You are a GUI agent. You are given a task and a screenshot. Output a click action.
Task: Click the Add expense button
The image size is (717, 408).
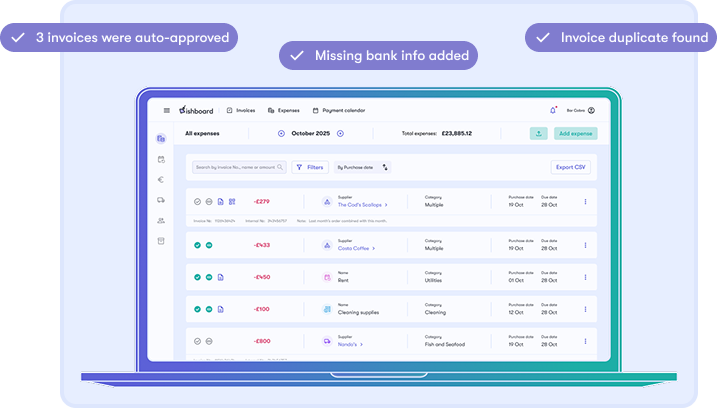pyautogui.click(x=576, y=133)
